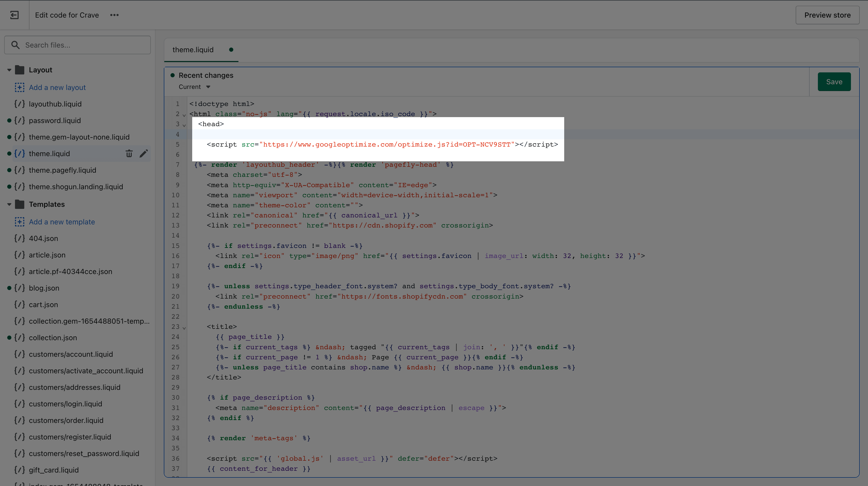The height and width of the screenshot is (486, 868).
Task: Click the Recent changes heading
Action: (206, 75)
